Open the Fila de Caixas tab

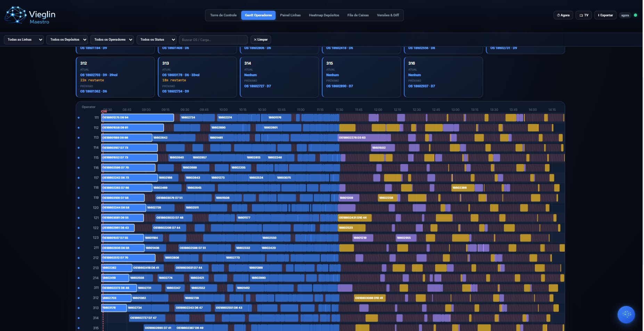click(x=358, y=15)
